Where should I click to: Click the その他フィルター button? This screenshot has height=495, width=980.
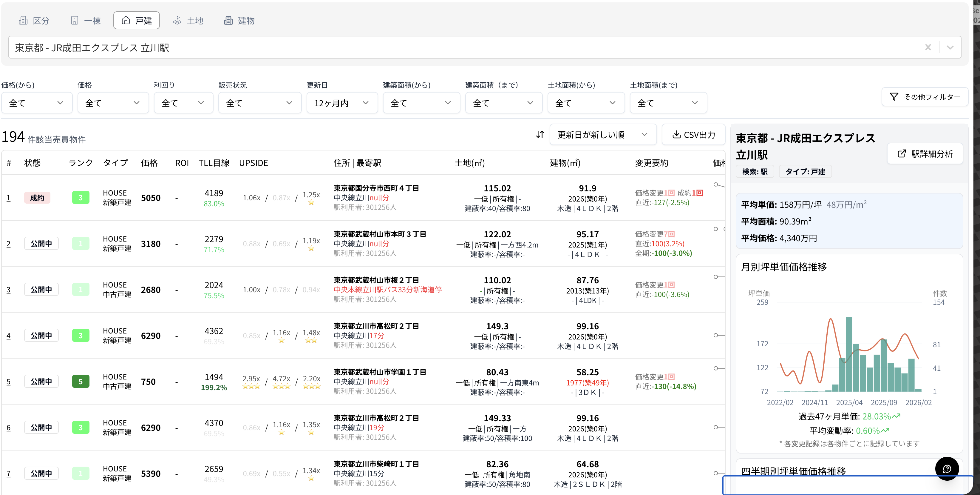(x=925, y=97)
